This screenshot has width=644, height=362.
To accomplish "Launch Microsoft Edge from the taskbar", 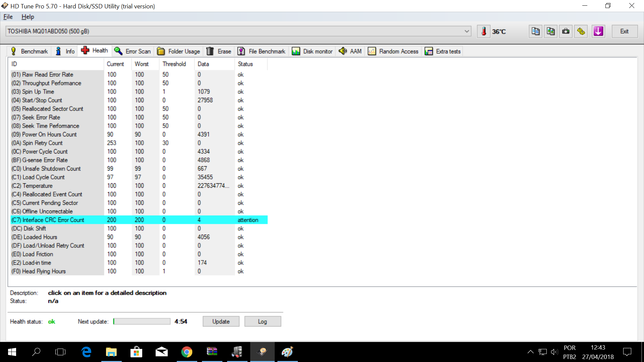I will pos(86,352).
